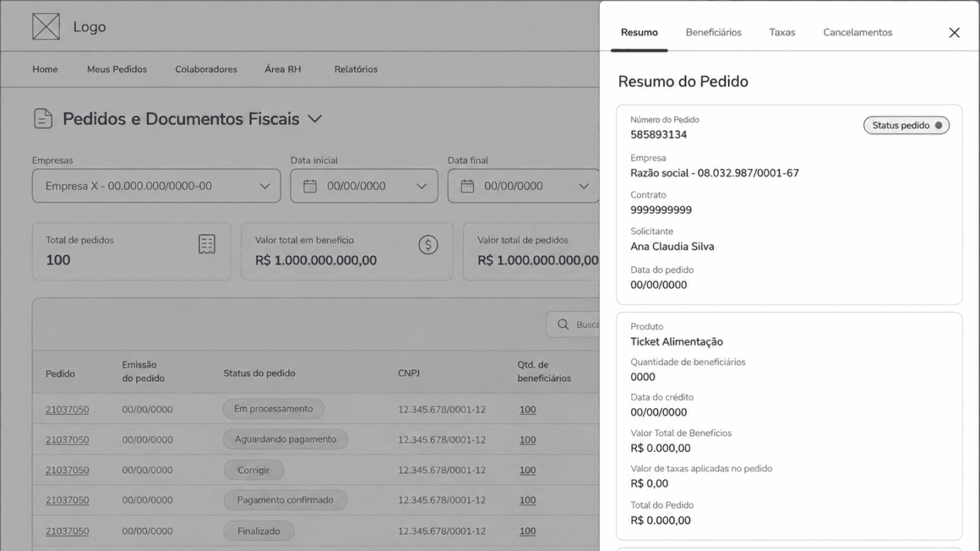Click the dollar icon in Valor total em benefício
The width and height of the screenshot is (980, 551).
pyautogui.click(x=428, y=245)
